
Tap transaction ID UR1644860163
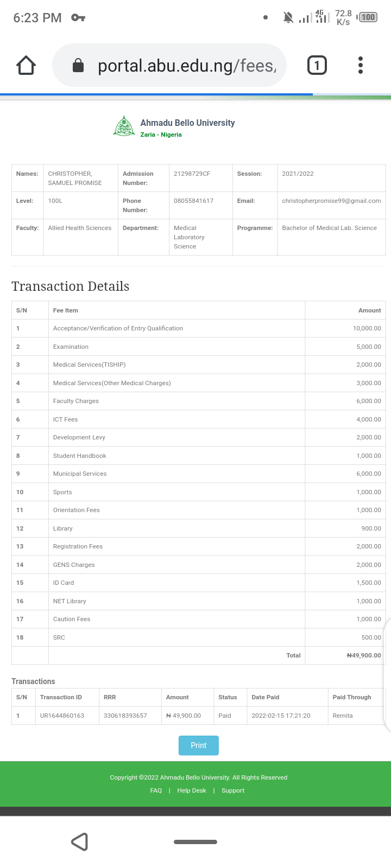click(x=62, y=716)
